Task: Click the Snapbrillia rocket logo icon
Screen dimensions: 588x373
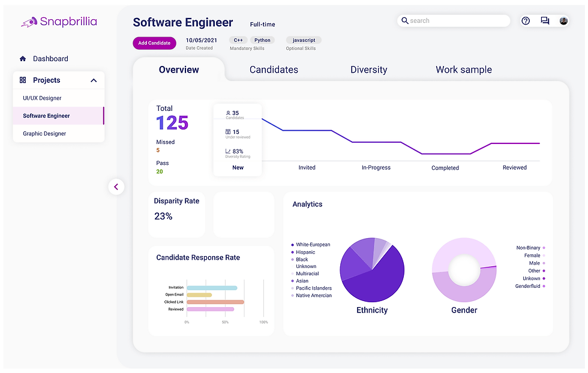Action: tap(29, 22)
